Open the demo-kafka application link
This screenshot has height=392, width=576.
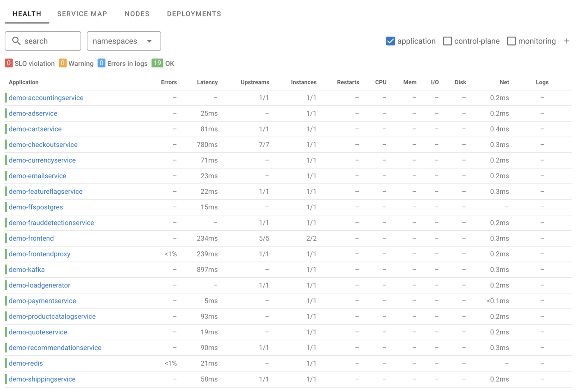pyautogui.click(x=27, y=270)
